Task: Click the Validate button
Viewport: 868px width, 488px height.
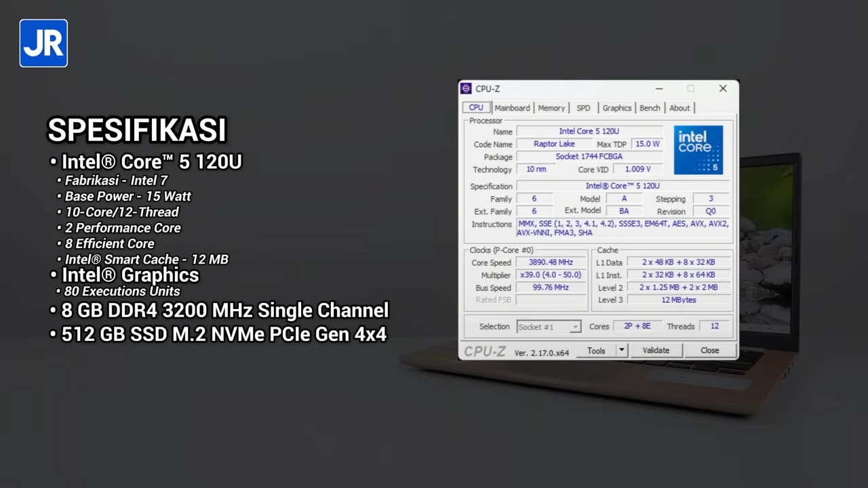Action: [655, 350]
